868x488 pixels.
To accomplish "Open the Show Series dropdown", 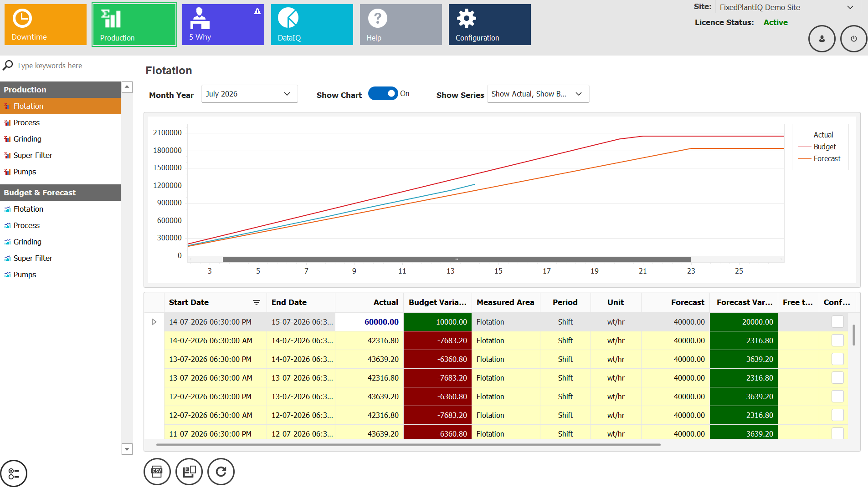I will click(x=538, y=94).
